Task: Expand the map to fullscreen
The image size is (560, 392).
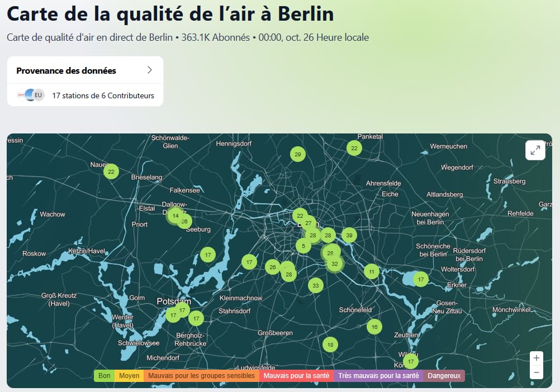Action: click(x=535, y=150)
